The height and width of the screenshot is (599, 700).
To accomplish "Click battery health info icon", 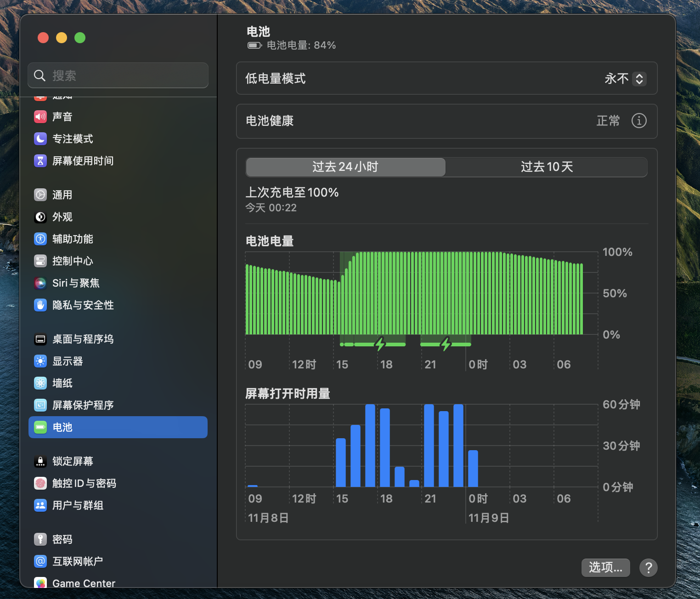I will [639, 121].
